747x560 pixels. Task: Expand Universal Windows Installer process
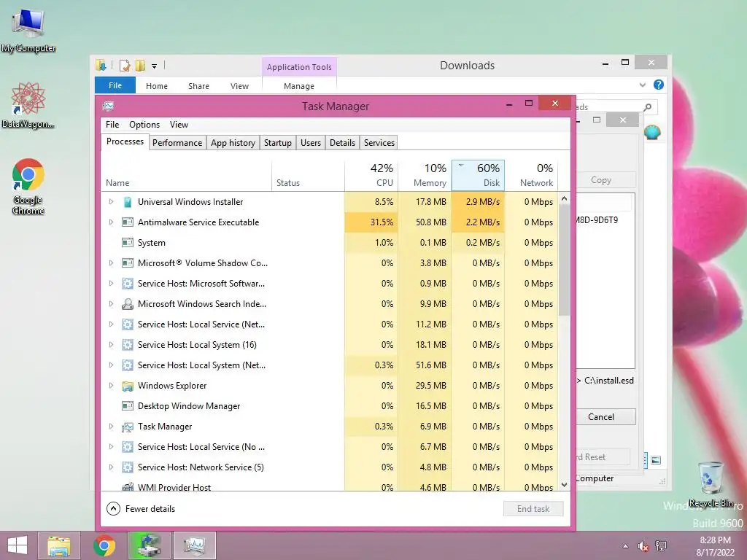coord(111,202)
